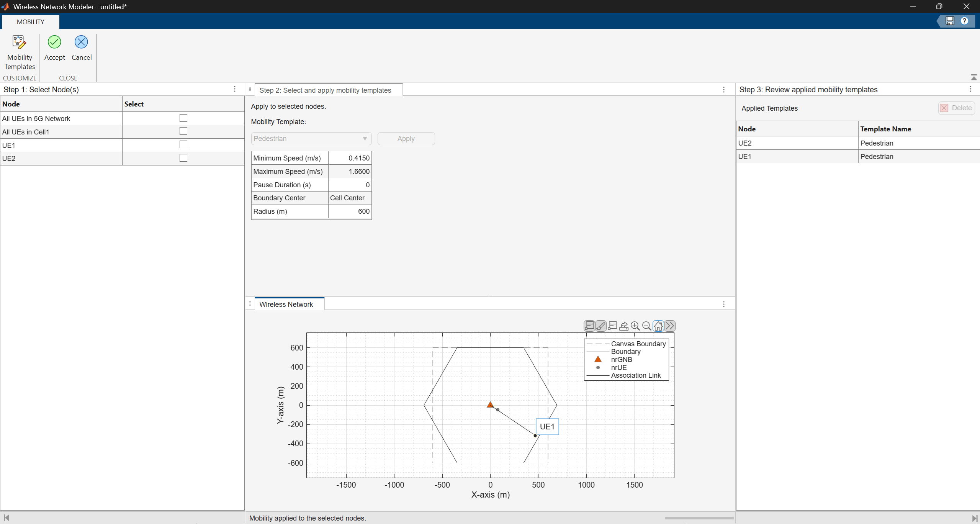The height and width of the screenshot is (524, 980).
Task: Switch to the MOBILITY ribbon tab
Action: pos(31,22)
